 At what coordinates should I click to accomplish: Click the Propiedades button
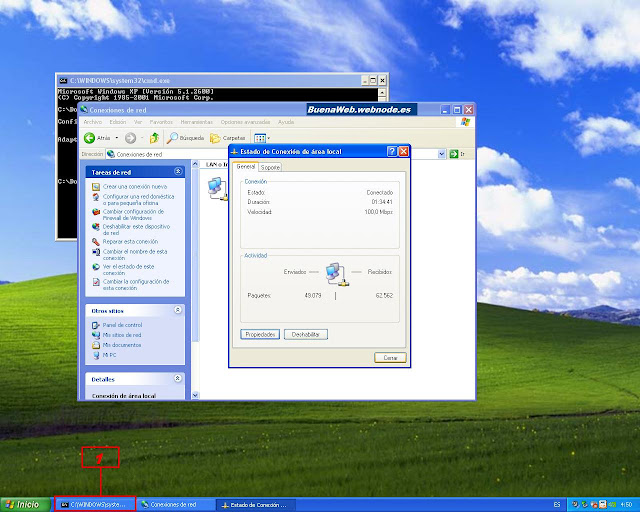pos(260,334)
